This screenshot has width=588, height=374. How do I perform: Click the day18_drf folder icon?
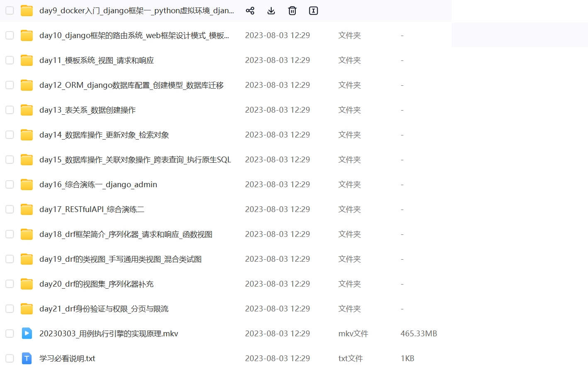(x=27, y=234)
